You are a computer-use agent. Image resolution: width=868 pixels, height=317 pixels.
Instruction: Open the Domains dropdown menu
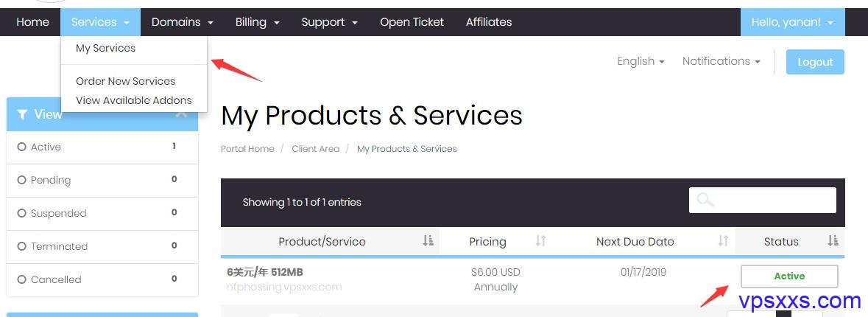[182, 22]
